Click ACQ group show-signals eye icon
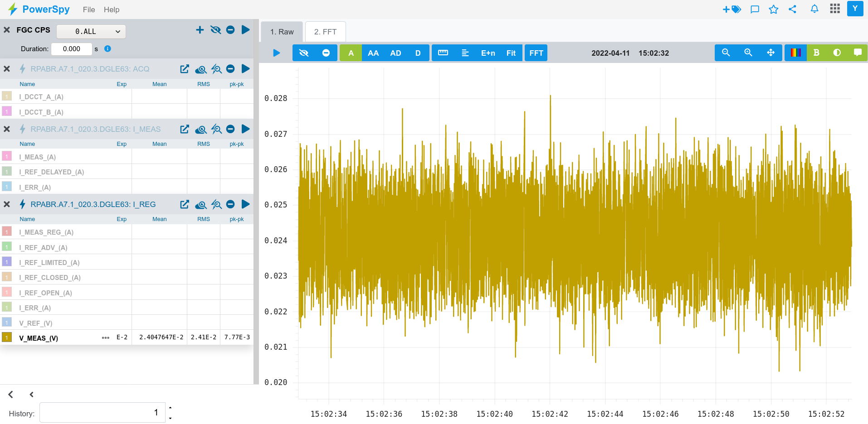Viewport: 868px width, 424px height. pos(200,69)
